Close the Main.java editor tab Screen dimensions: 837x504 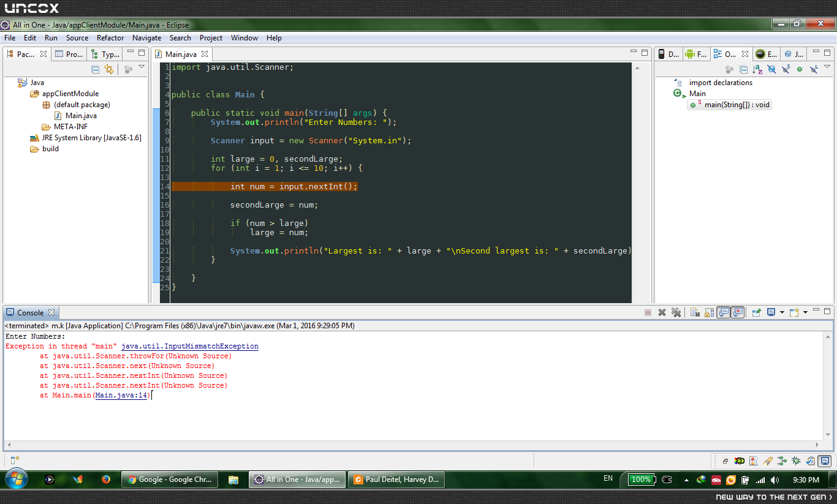[x=205, y=54]
